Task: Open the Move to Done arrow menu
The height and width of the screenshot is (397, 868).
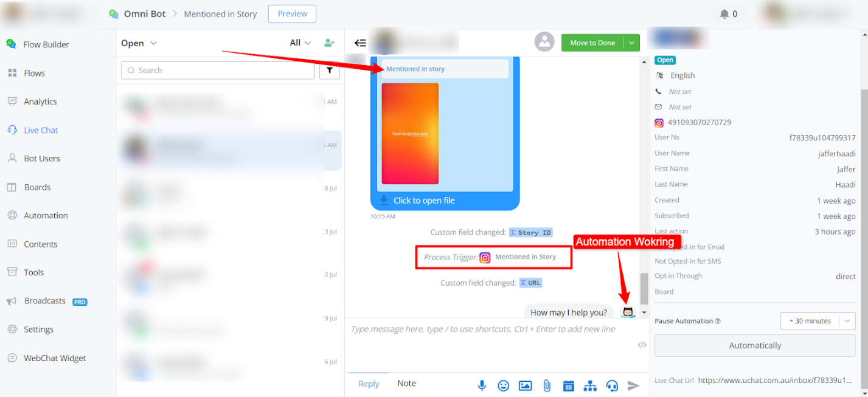Action: point(633,43)
